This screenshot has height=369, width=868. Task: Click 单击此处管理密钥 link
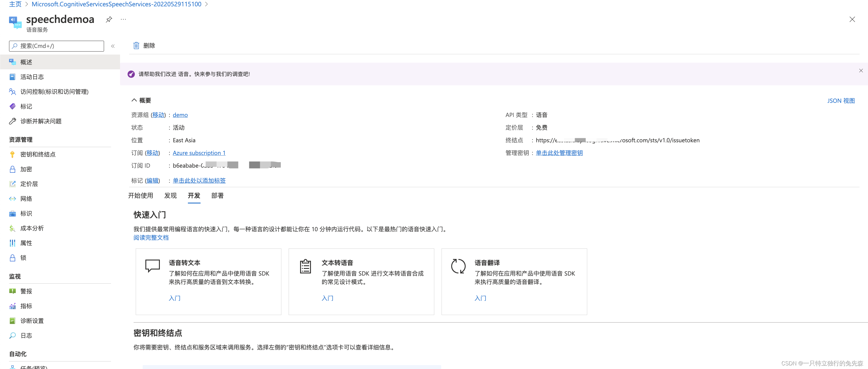click(x=559, y=153)
